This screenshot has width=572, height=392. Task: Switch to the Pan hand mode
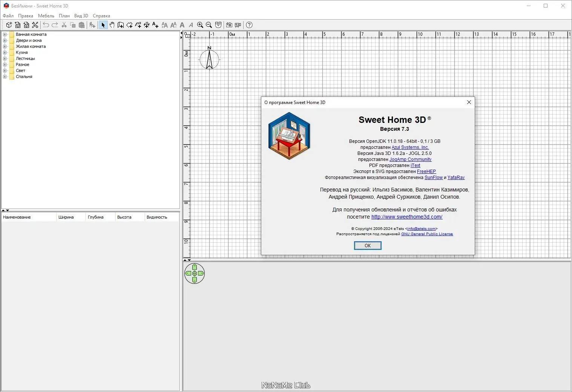coord(112,25)
